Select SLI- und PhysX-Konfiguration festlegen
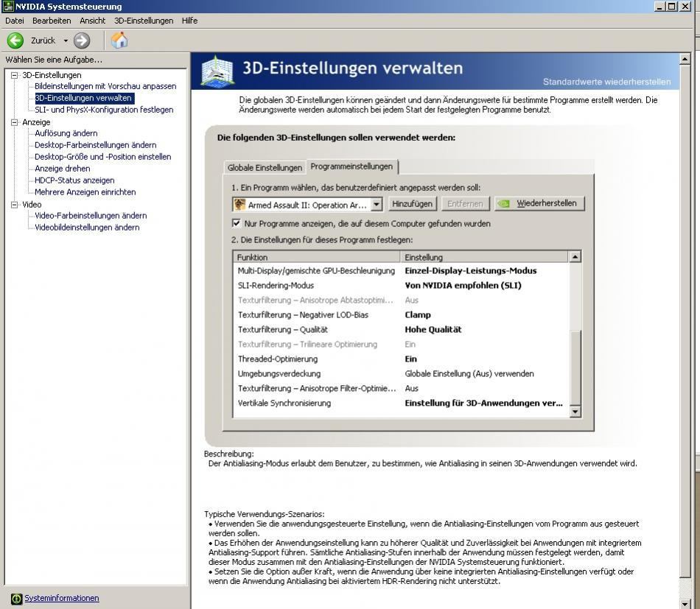This screenshot has height=609, width=700. [104, 110]
